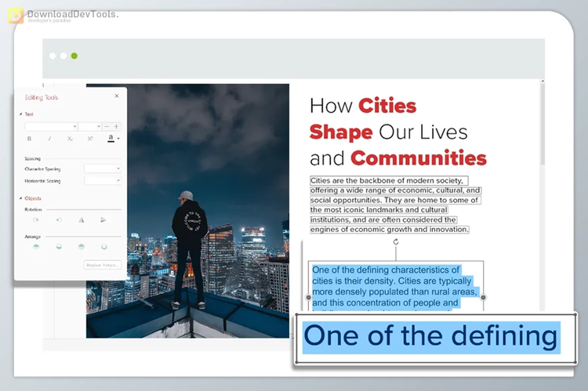Click 'the most iconic landmarks and cultural' line
Viewport: 588px width, 391px height.
379,210
